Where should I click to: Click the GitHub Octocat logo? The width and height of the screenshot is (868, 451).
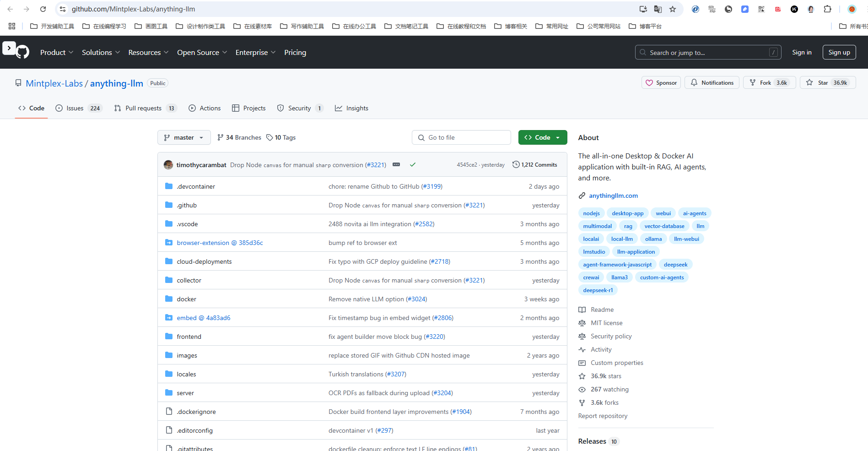[22, 52]
